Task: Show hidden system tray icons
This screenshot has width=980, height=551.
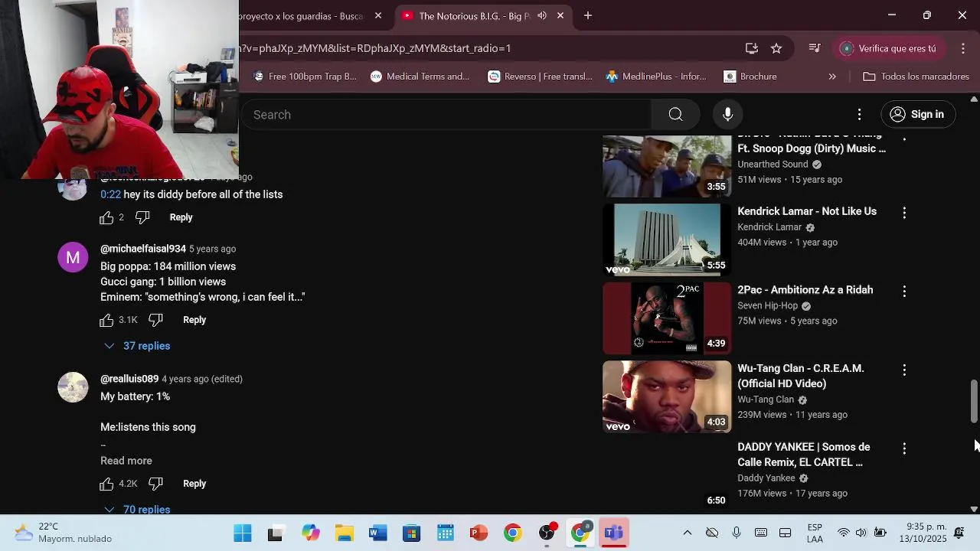Action: tap(687, 533)
